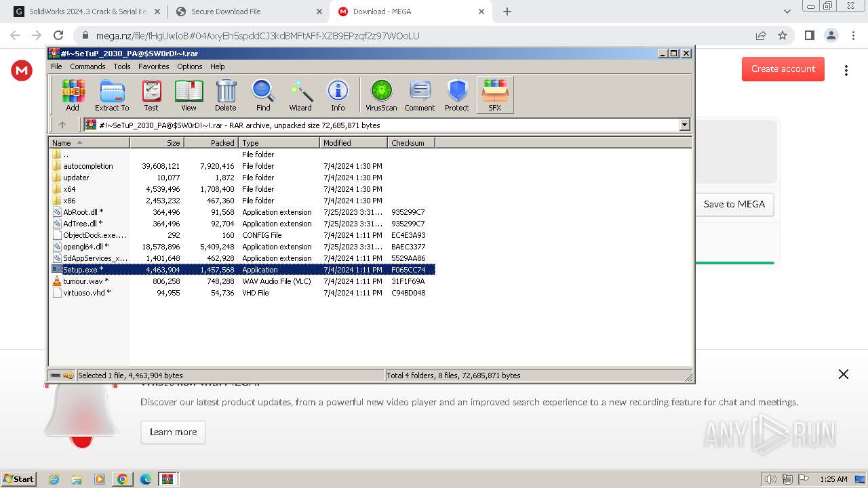Open the Windows Start menu
Screen dimensions: 868x488
tap(19, 479)
